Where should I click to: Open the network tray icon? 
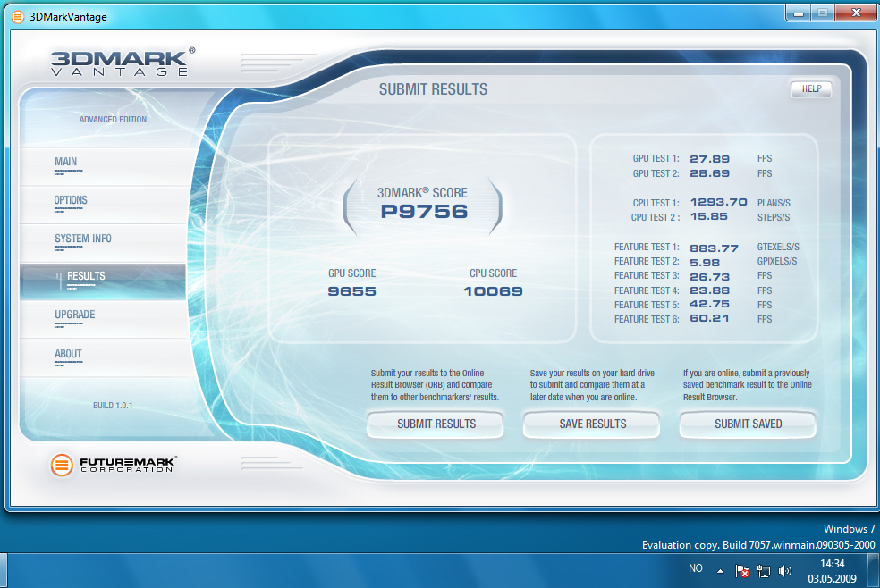[x=763, y=571]
